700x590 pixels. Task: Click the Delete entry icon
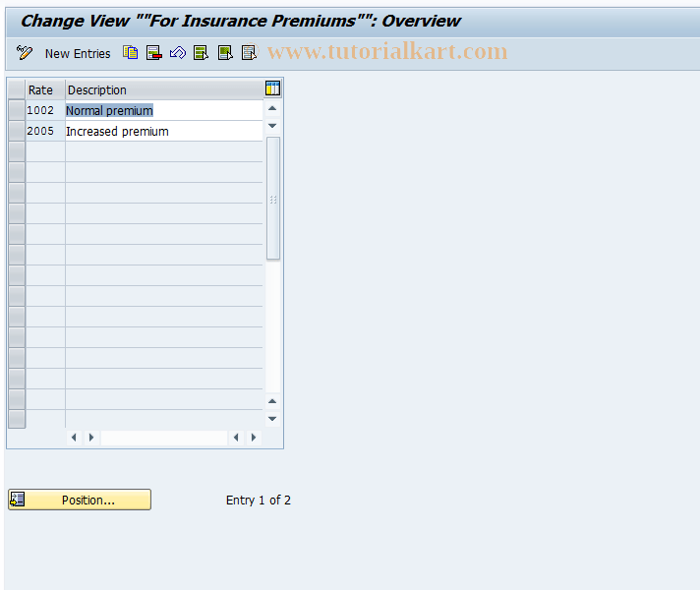coord(154,53)
